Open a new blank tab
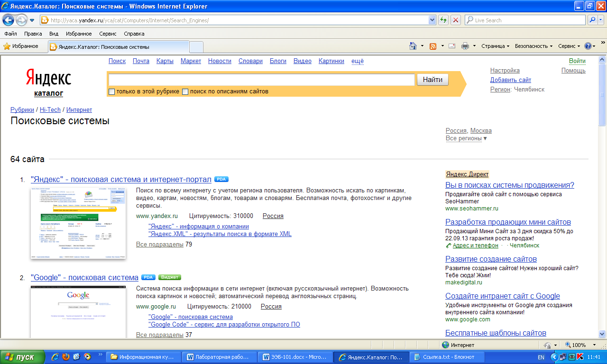The height and width of the screenshot is (364, 607). point(196,47)
